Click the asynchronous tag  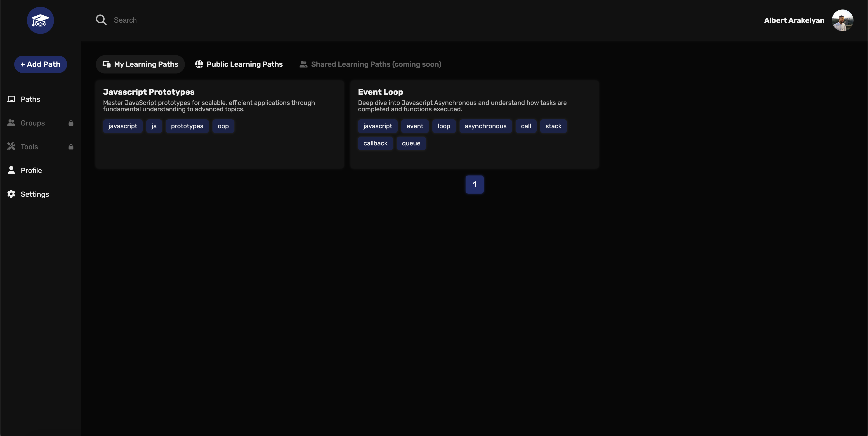tap(486, 126)
